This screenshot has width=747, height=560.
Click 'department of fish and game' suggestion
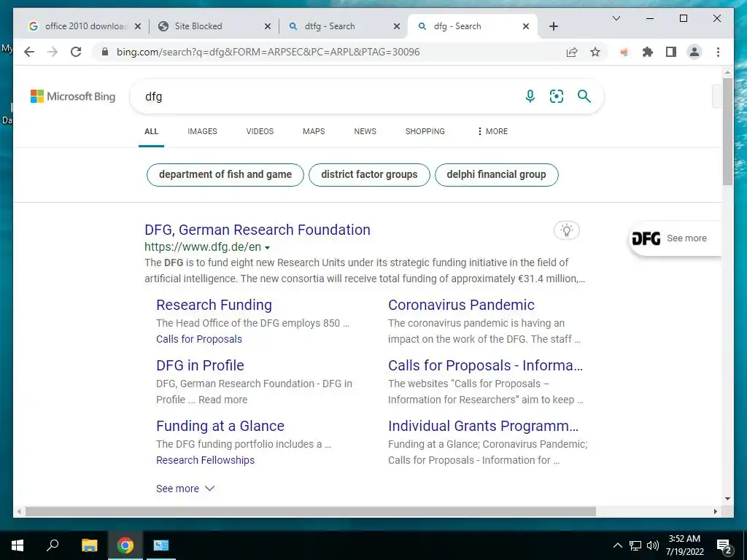click(x=225, y=175)
